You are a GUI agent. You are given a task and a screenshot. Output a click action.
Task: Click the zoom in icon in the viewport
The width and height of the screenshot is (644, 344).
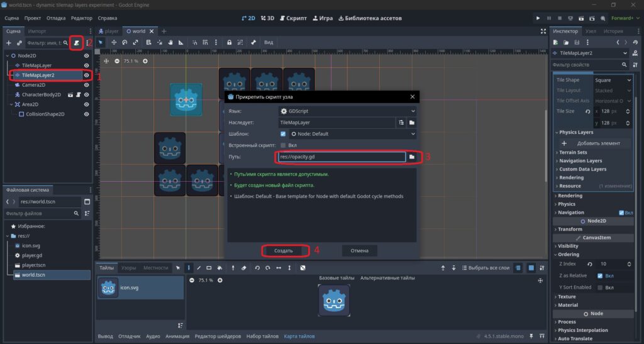145,61
